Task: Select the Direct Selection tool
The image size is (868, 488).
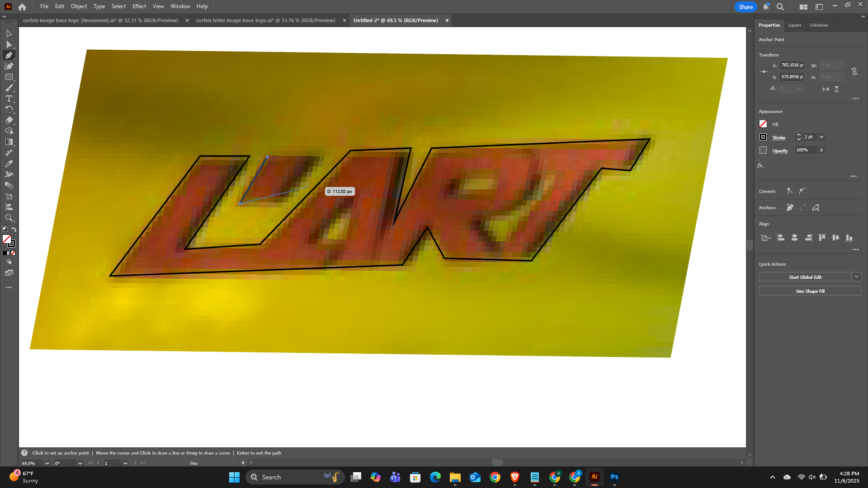Action: pos(9,44)
